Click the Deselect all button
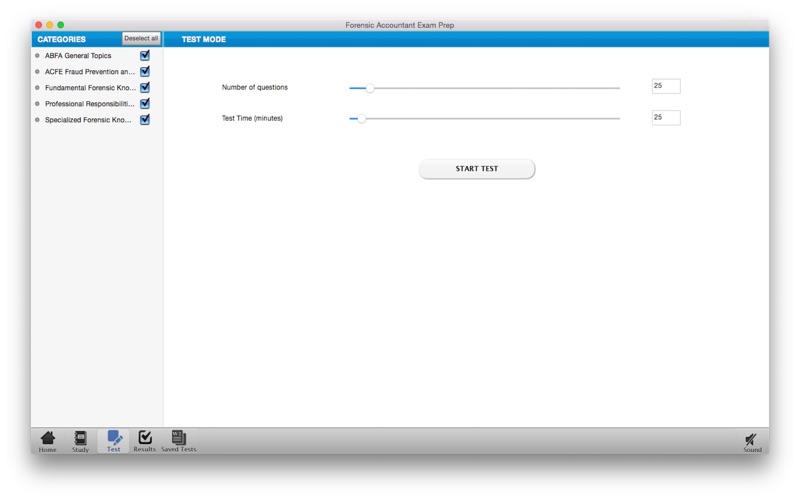Screen dimensions: 800x500 141,39
